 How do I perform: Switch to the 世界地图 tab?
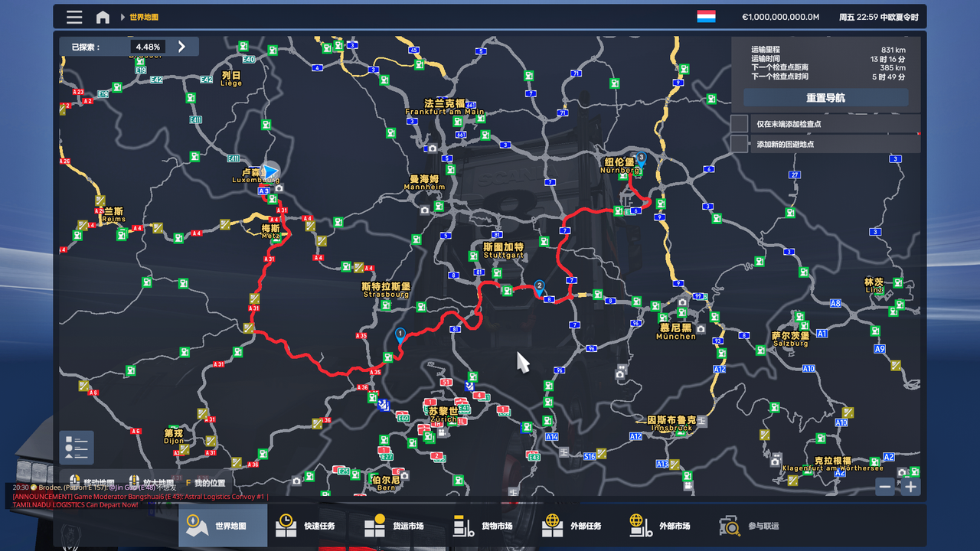point(223,526)
